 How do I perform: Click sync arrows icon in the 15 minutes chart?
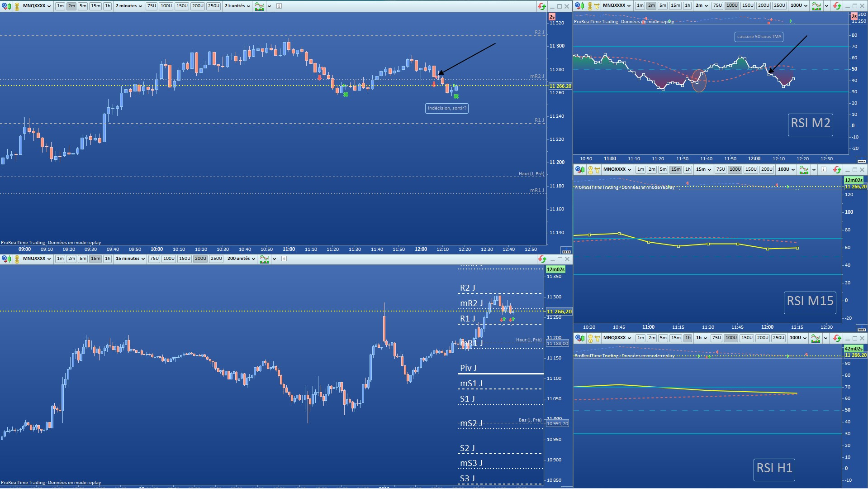(541, 259)
